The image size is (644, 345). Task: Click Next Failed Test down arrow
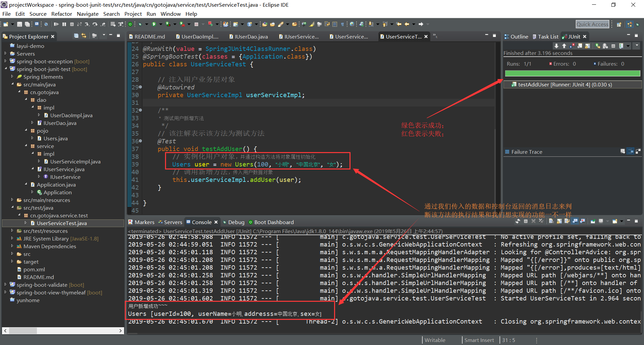point(556,46)
